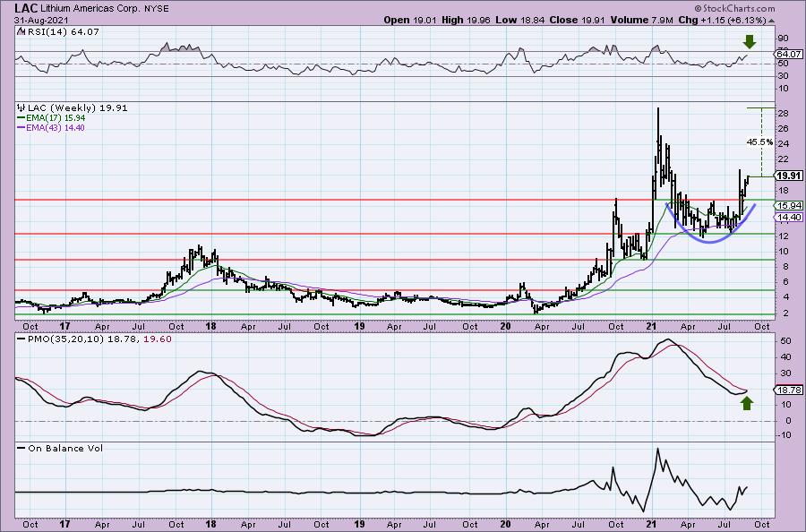The image size is (806, 532).
Task: Click the -10 level on the PMO axis
Action: point(784,435)
